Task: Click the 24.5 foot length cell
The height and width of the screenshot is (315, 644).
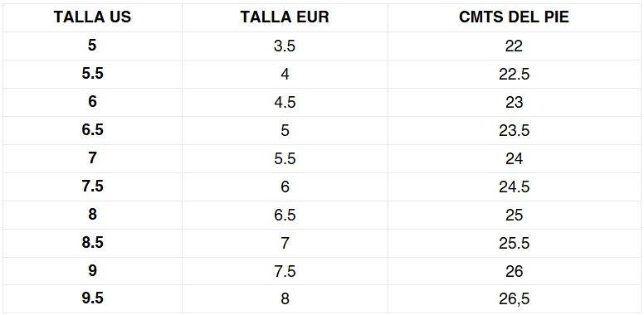Action: pyautogui.click(x=514, y=187)
